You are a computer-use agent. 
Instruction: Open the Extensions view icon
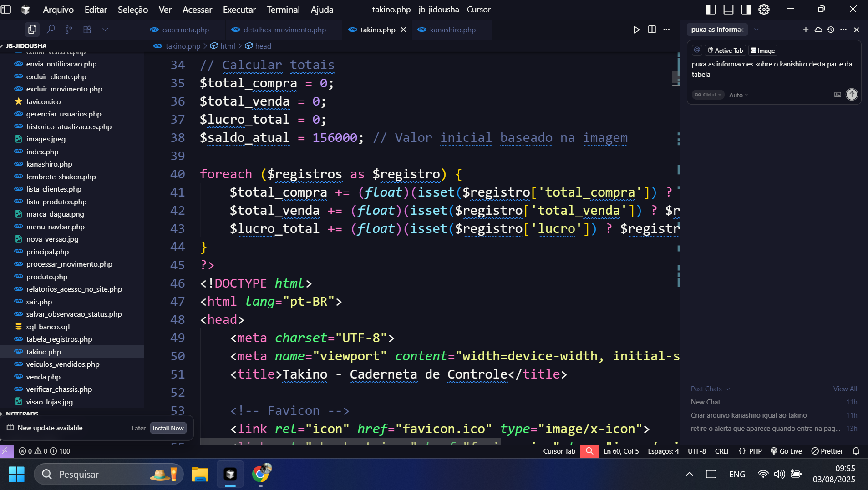87,30
